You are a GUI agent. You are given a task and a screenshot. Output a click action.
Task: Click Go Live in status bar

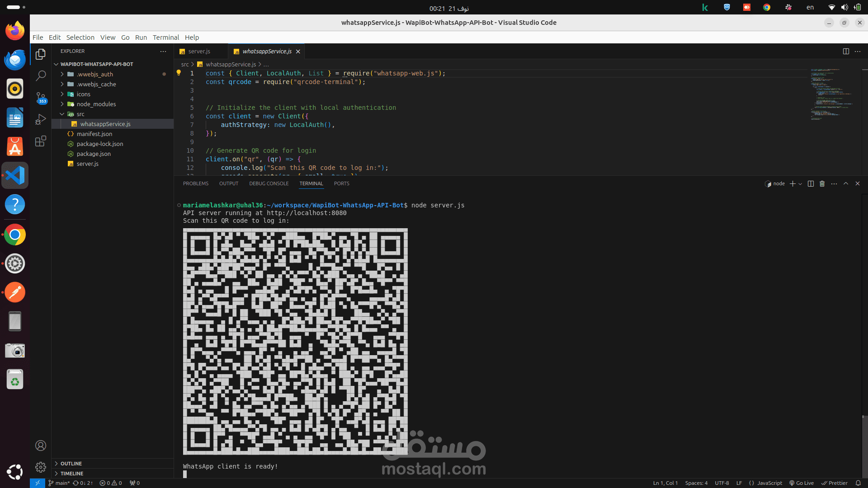(x=802, y=483)
